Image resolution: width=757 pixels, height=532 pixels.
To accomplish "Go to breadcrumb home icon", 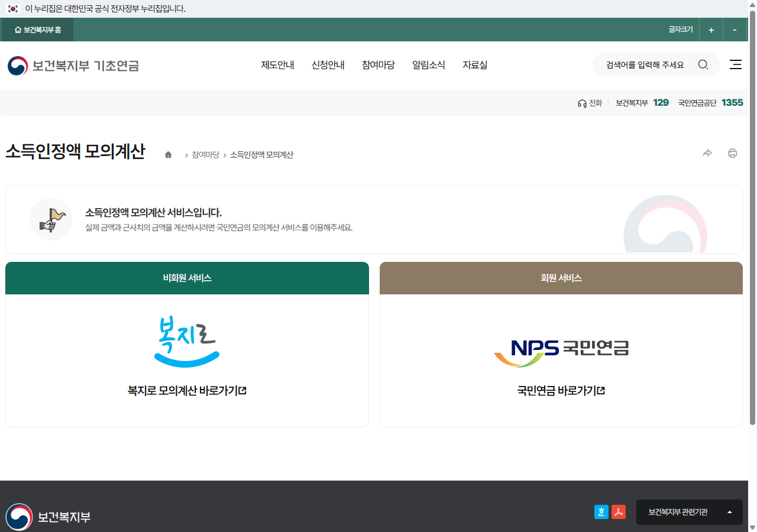I will (168, 155).
